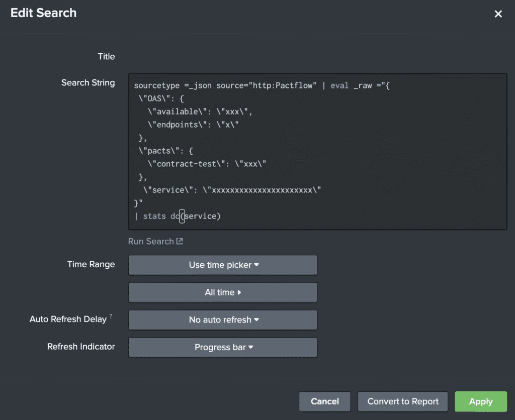Viewport: 515px width, 420px height.
Task: Open the Use time picker dropdown
Action: pyautogui.click(x=223, y=265)
